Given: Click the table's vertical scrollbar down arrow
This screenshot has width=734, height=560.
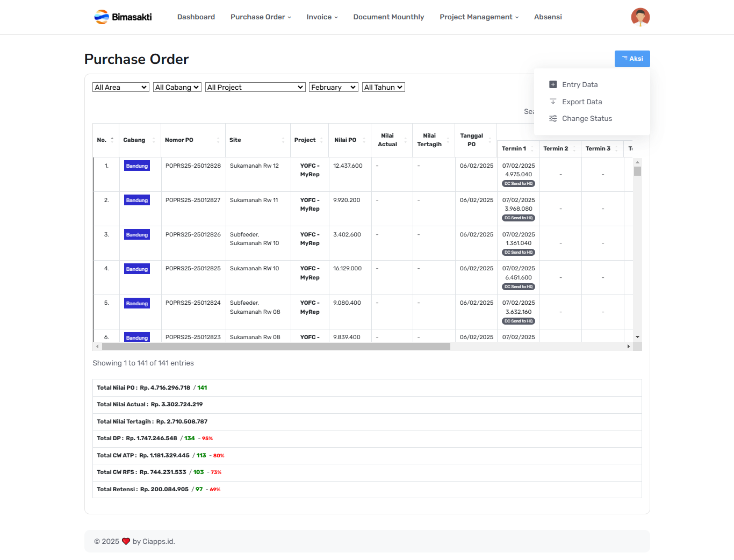Looking at the screenshot, I should (x=637, y=337).
